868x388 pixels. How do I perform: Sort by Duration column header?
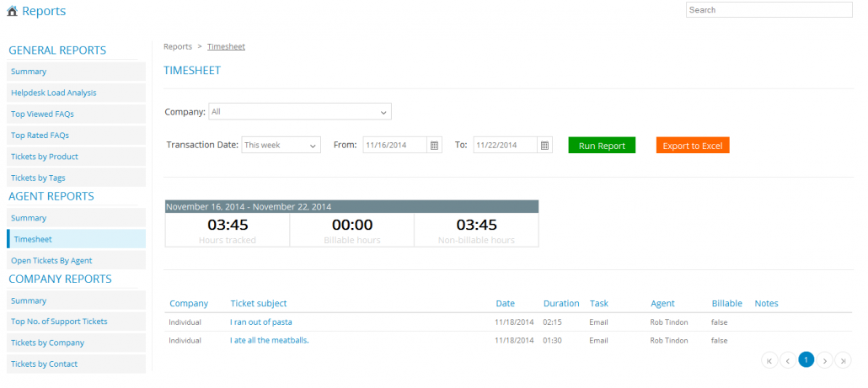pos(561,304)
